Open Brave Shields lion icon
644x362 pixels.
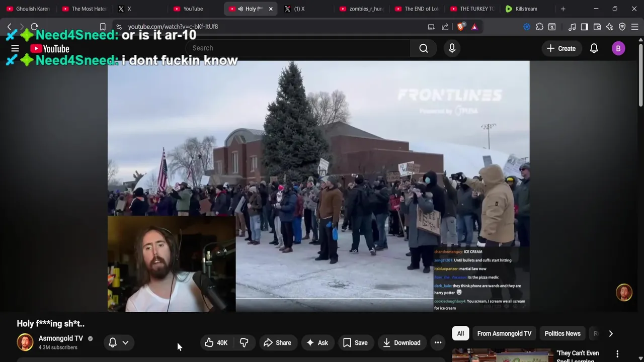[x=461, y=27]
